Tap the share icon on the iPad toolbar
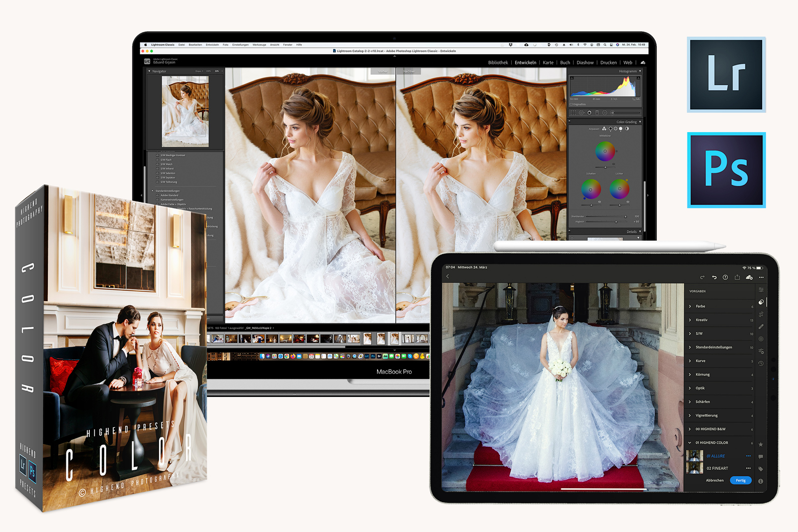Image resolution: width=798 pixels, height=532 pixels. click(x=737, y=277)
